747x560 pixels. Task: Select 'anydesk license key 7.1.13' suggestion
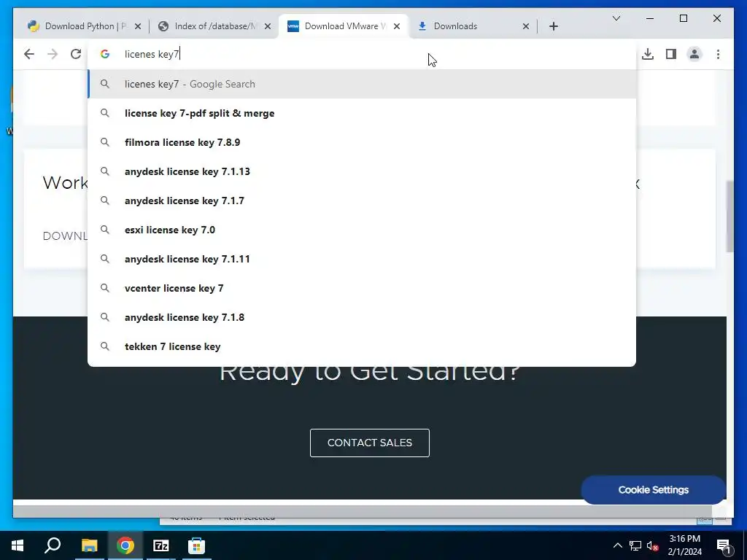[x=362, y=171]
